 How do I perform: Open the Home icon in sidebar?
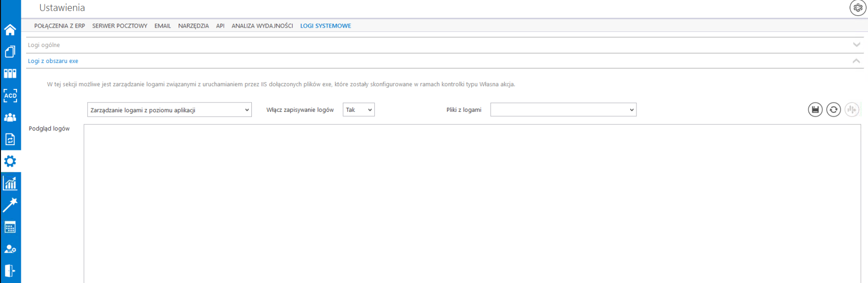click(10, 30)
